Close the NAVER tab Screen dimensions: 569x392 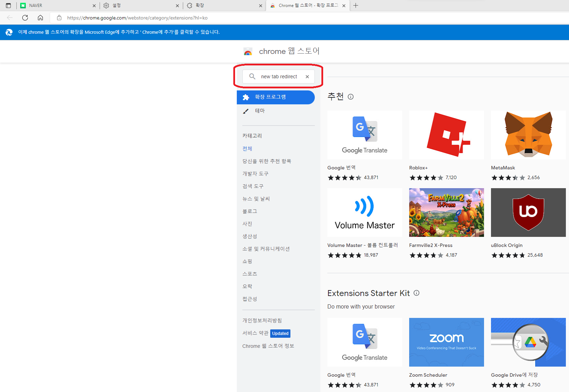(94, 6)
